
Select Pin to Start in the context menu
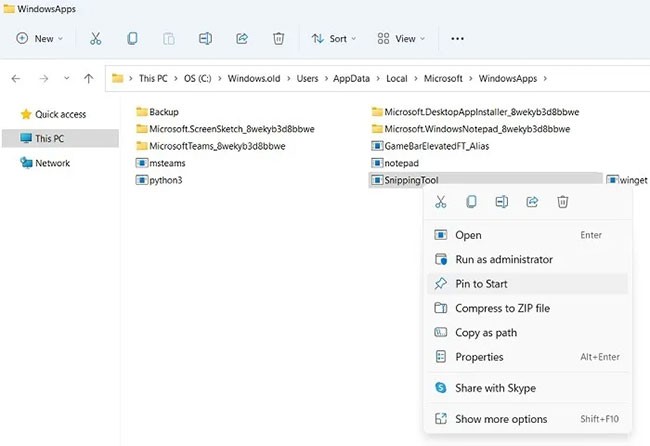coord(482,284)
